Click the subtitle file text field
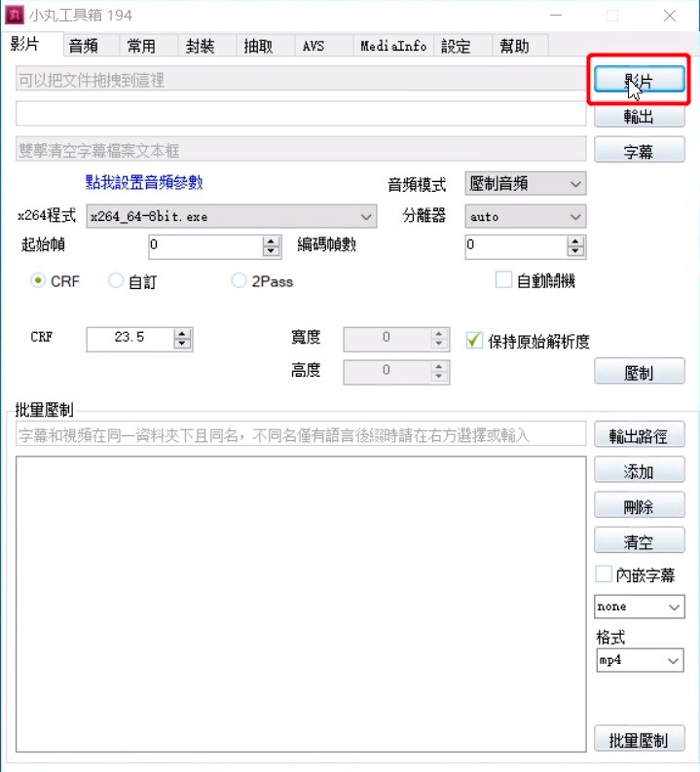 click(301, 149)
